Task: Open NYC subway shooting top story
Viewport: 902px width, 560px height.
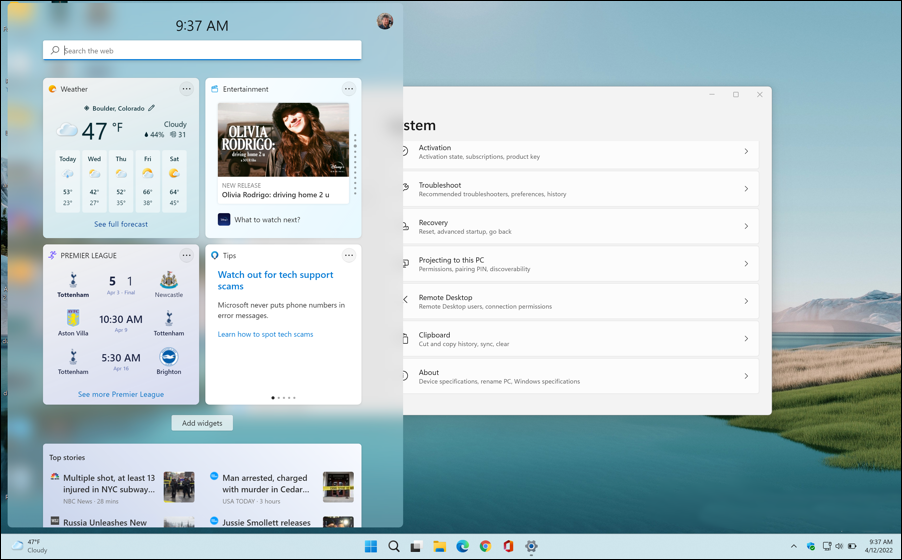Action: tap(109, 483)
